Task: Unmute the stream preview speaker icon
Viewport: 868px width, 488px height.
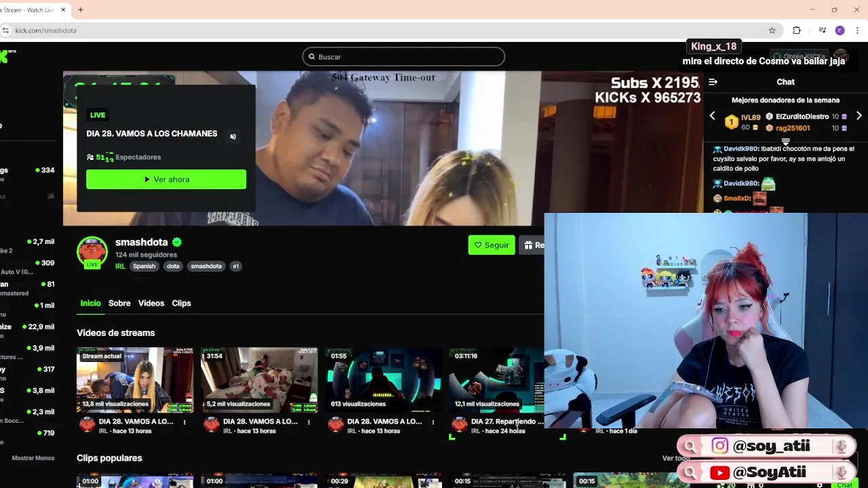Action: click(233, 136)
